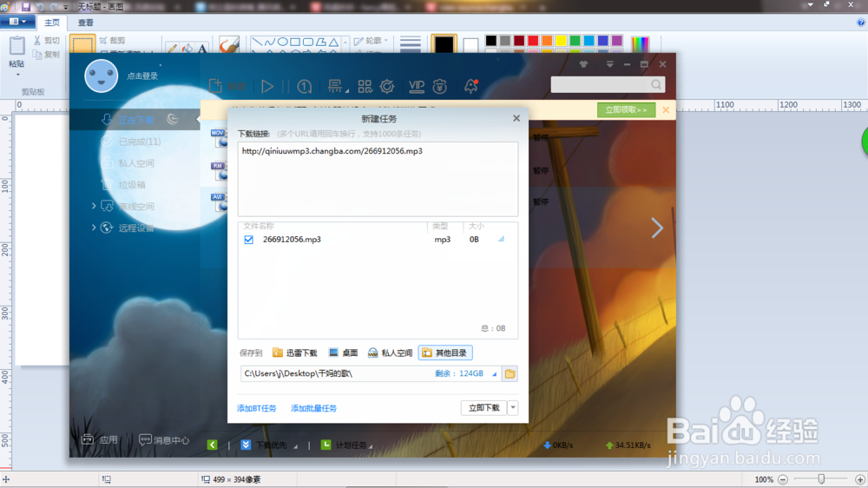This screenshot has height=488, width=868.
Task: Choose 桌面 as save location
Action: [343, 353]
